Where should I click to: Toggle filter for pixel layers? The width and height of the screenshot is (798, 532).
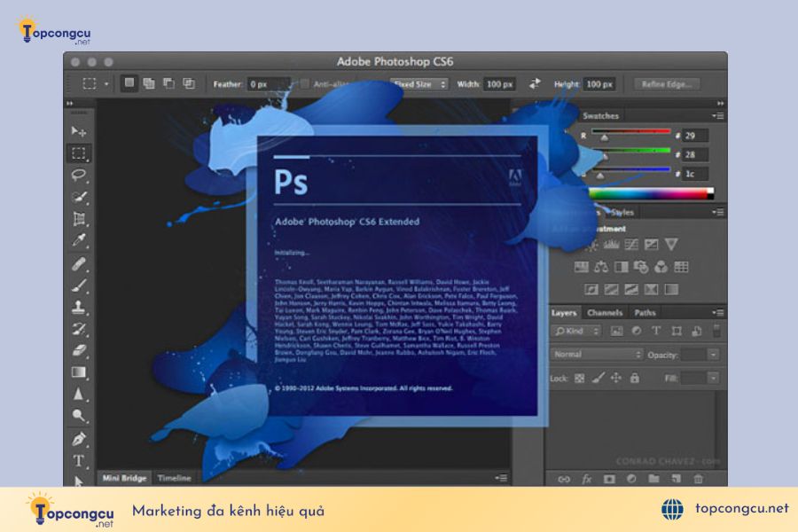pyautogui.click(x=616, y=332)
